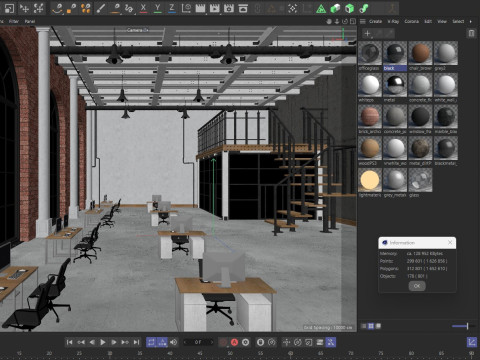The image size is (480, 360).
Task: Open the viewport Filter menu
Action: [x=14, y=21]
